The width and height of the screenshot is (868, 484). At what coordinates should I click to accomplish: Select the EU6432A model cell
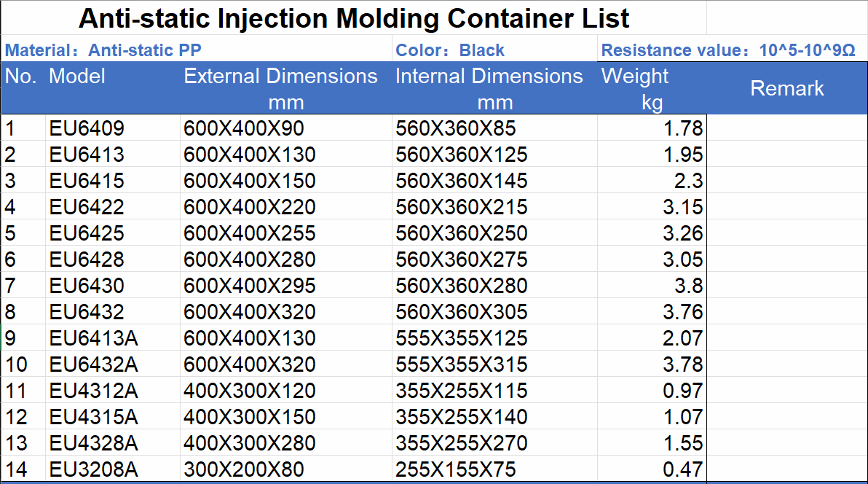(x=94, y=365)
